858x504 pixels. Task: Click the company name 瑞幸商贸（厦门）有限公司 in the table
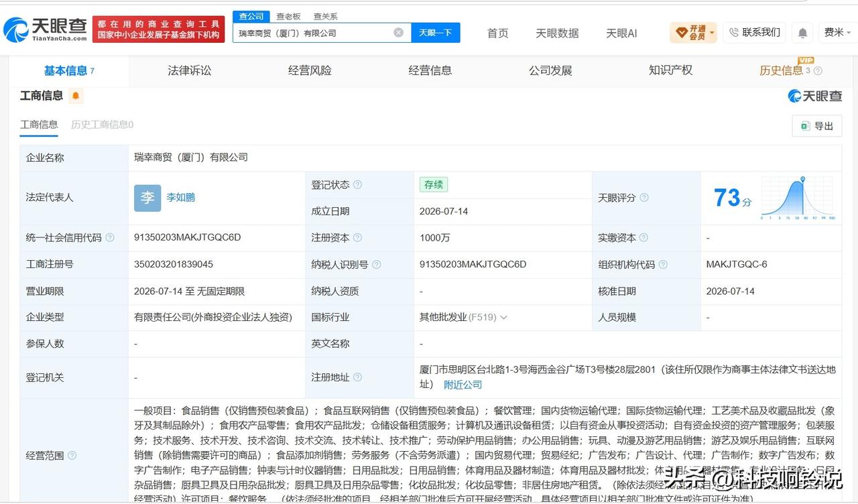click(191, 157)
